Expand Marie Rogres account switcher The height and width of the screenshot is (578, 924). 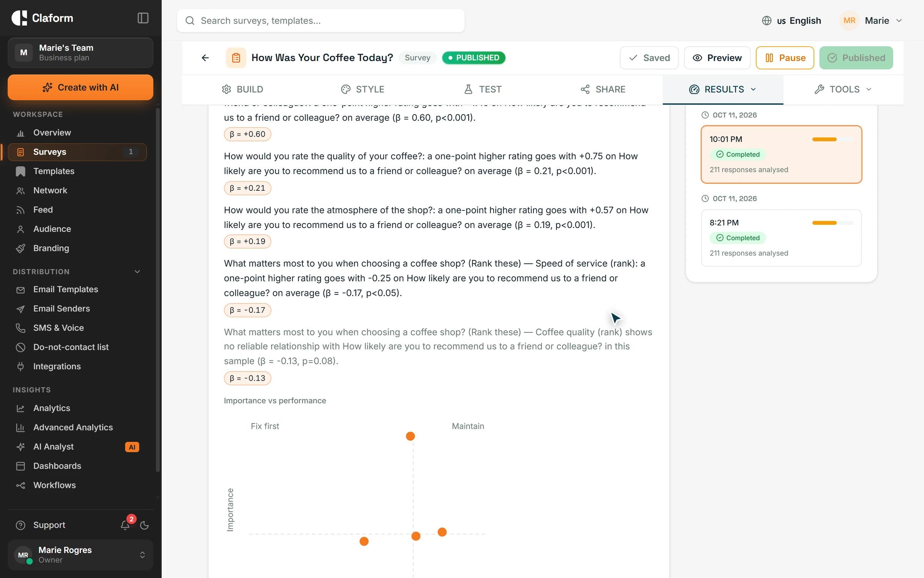pyautogui.click(x=80, y=555)
